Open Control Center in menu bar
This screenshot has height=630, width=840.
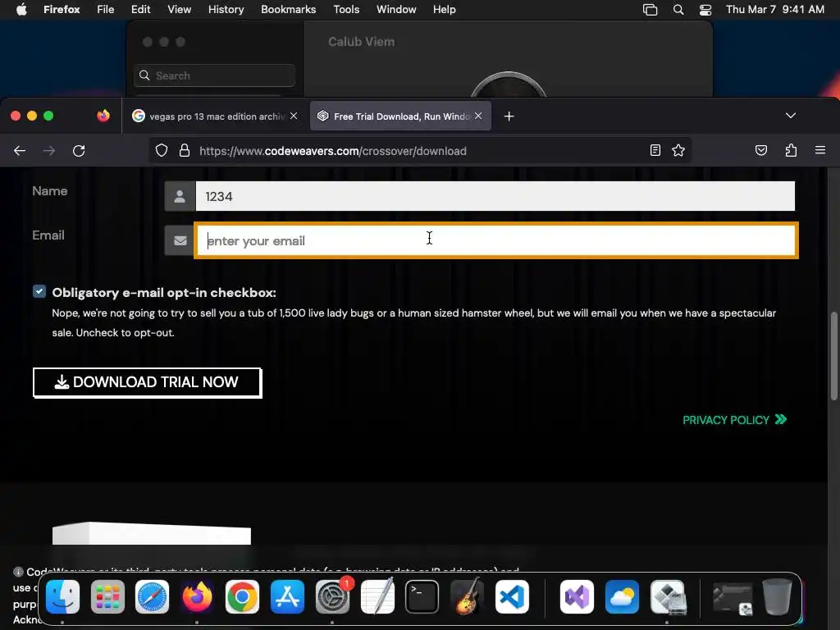(705, 10)
